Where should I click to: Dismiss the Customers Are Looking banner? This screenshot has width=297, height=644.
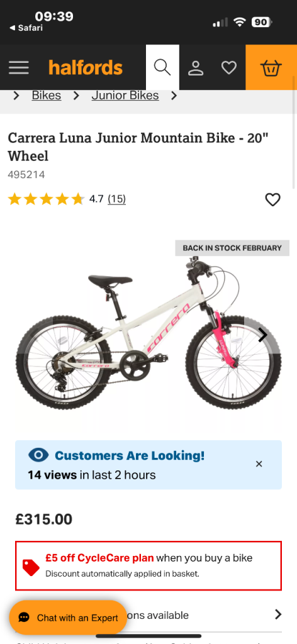259,464
